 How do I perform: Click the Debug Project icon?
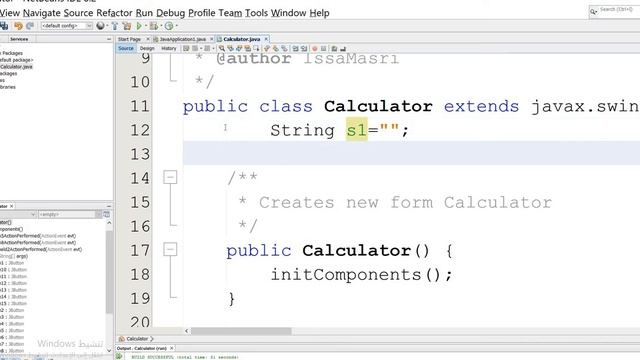[x=153, y=26]
